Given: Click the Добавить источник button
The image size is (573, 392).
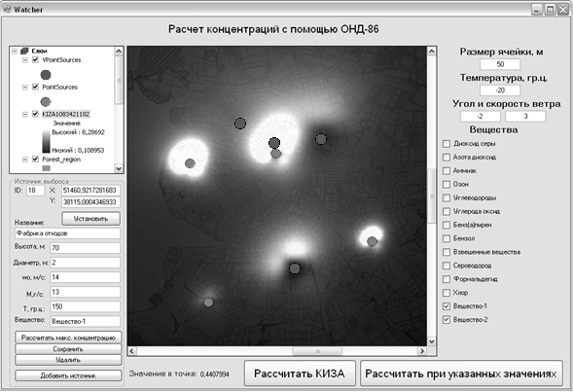Looking at the screenshot, I should tap(68, 375).
